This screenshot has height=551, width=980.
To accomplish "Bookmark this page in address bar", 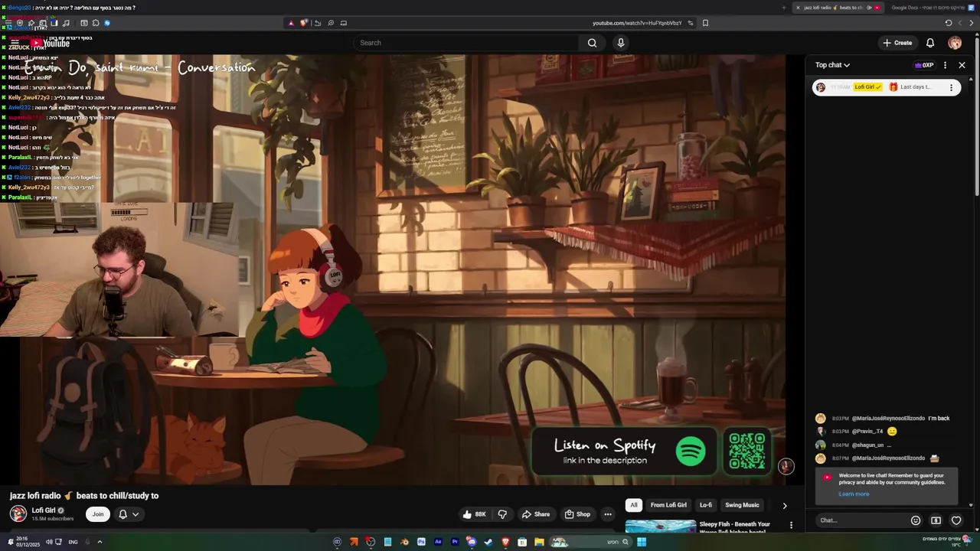I will pyautogui.click(x=705, y=23).
